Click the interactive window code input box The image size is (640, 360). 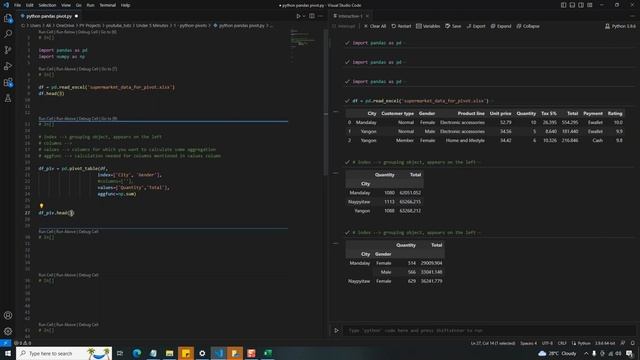pos(490,331)
